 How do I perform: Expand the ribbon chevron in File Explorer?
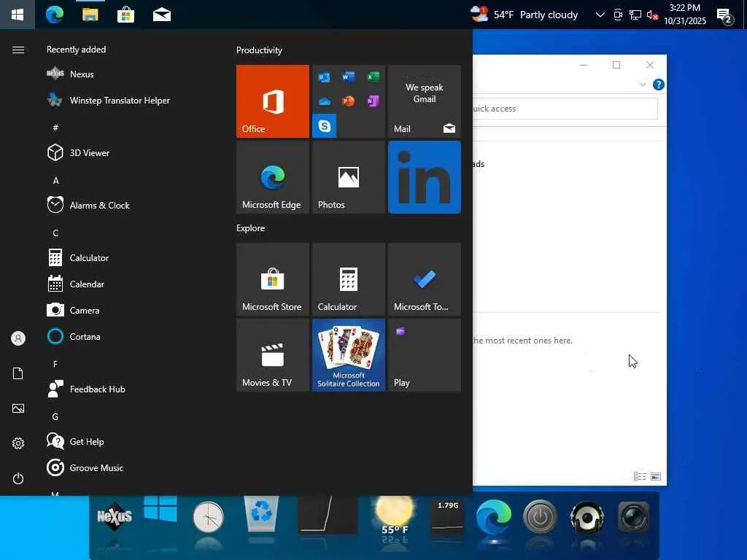pos(642,85)
